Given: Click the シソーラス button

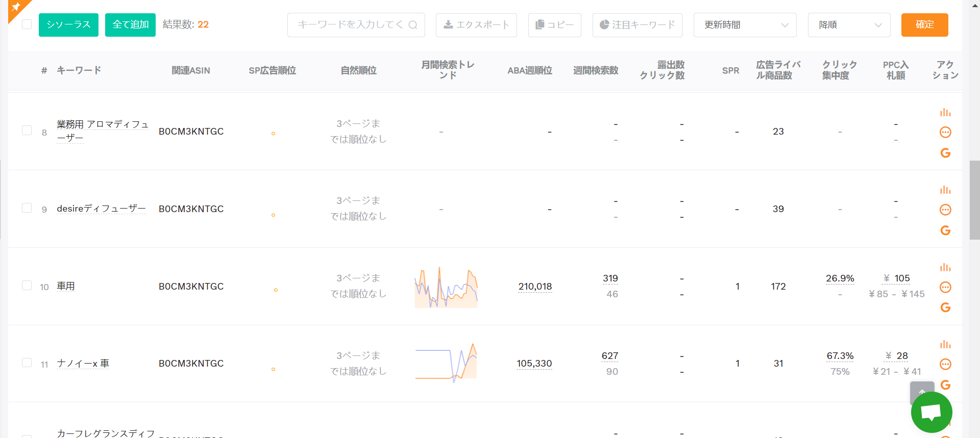Looking at the screenshot, I should (68, 24).
